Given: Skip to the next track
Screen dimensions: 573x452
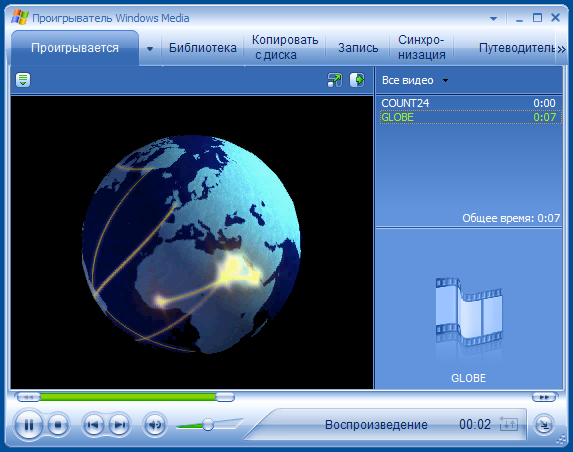Looking at the screenshot, I should 120,425.
